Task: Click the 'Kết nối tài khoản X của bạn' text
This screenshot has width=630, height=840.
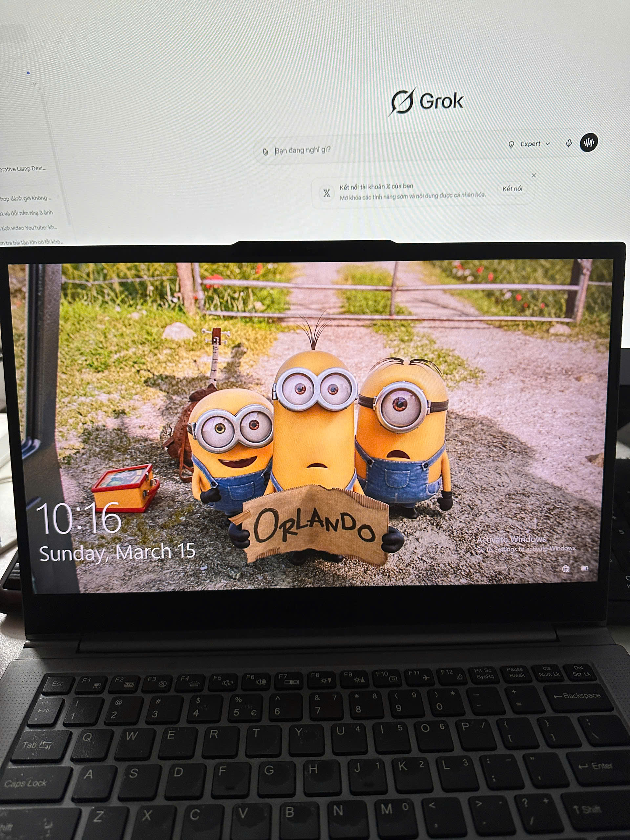Action: pos(376,186)
